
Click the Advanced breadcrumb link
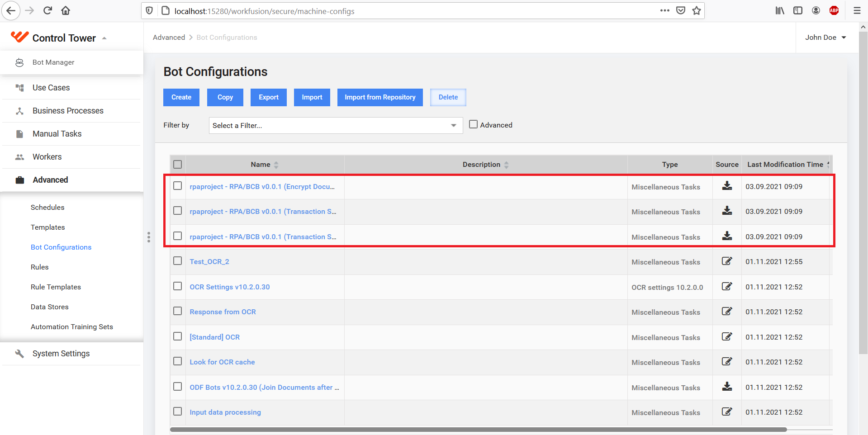(169, 38)
